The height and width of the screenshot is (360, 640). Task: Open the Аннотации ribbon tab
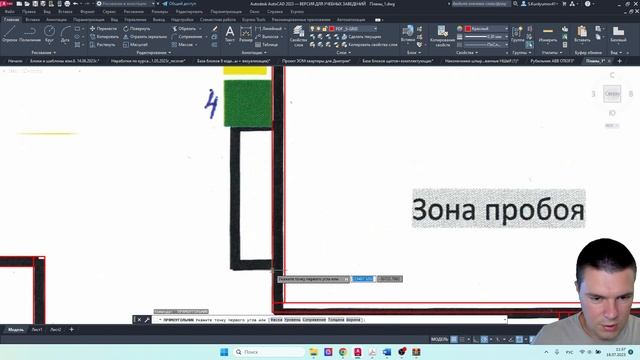[56, 20]
